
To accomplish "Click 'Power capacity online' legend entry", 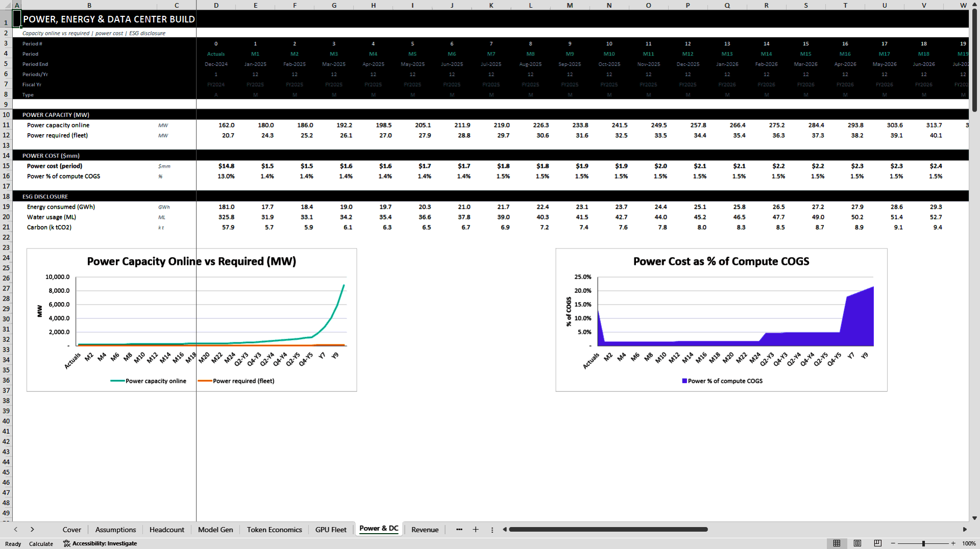I will click(149, 381).
